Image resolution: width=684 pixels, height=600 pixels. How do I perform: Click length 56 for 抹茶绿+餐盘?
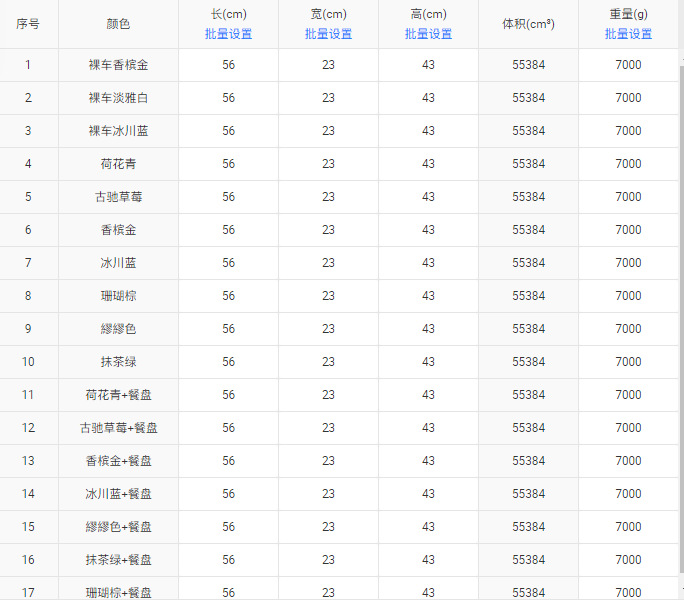tap(228, 560)
